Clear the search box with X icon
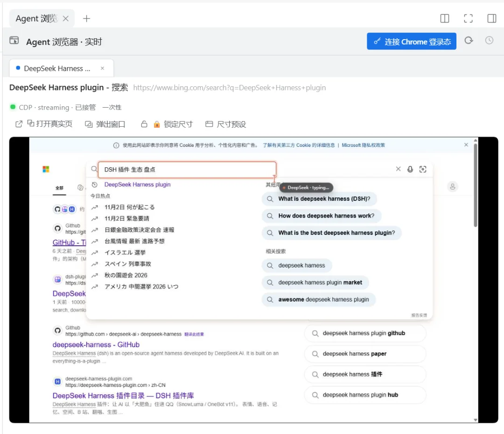504x434 pixels. pyautogui.click(x=398, y=169)
